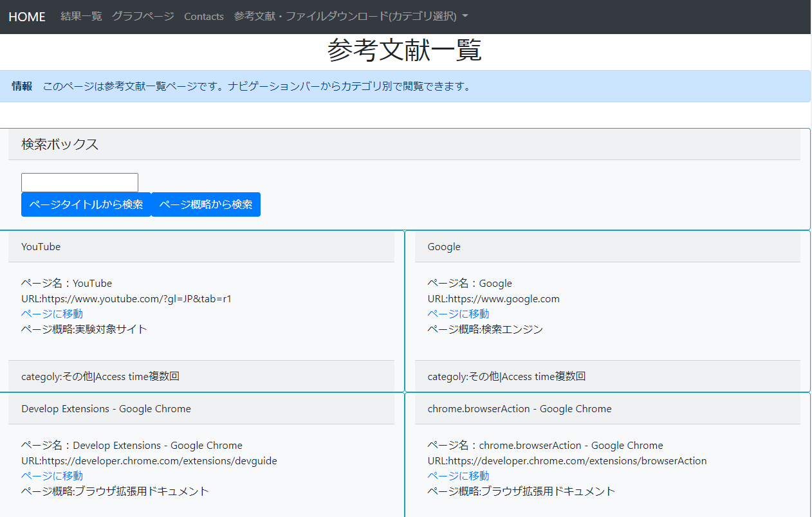Click ページ名:YouTube text
The height and width of the screenshot is (517, 812).
tap(66, 283)
